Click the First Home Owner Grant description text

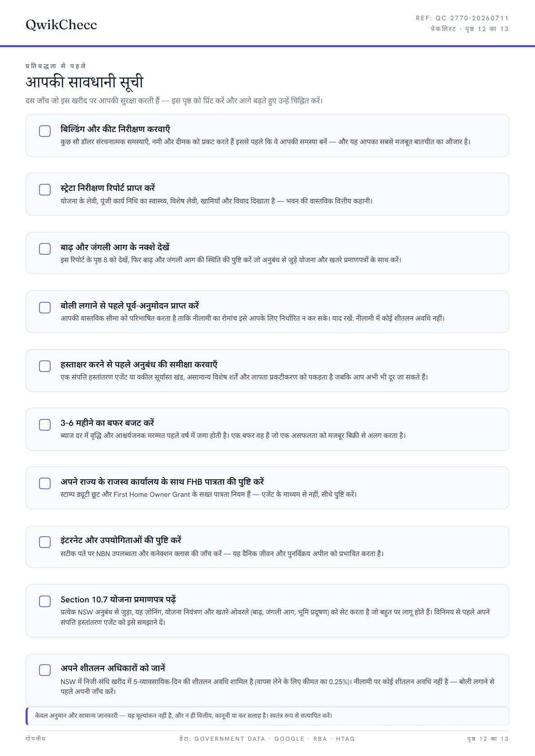click(209, 494)
